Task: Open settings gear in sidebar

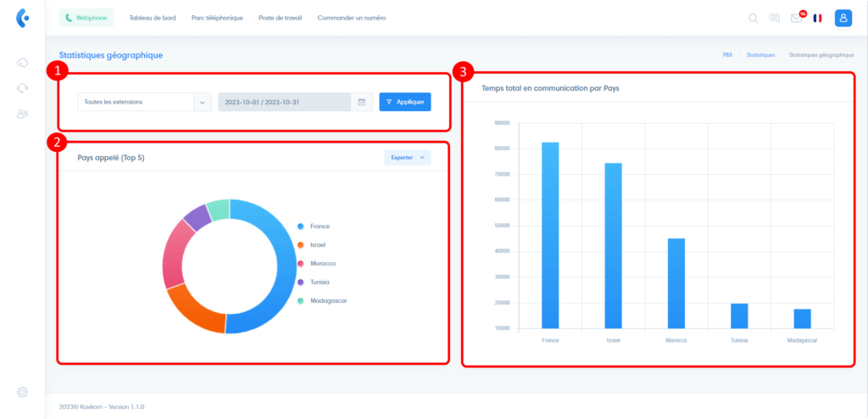Action: coord(23,392)
